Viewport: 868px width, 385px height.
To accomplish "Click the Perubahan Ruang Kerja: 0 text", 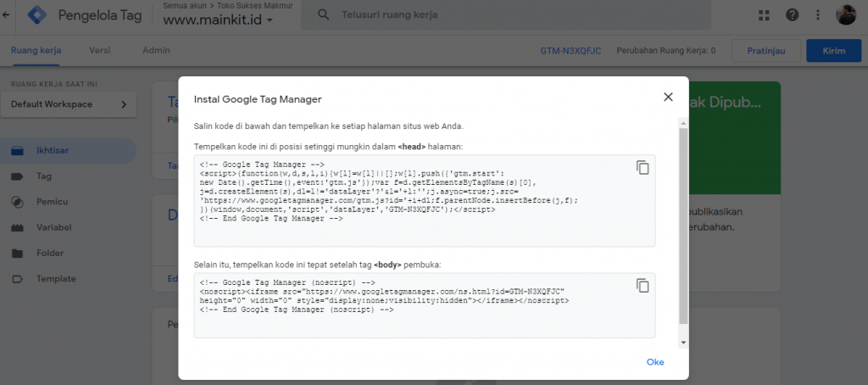I will pyautogui.click(x=666, y=50).
